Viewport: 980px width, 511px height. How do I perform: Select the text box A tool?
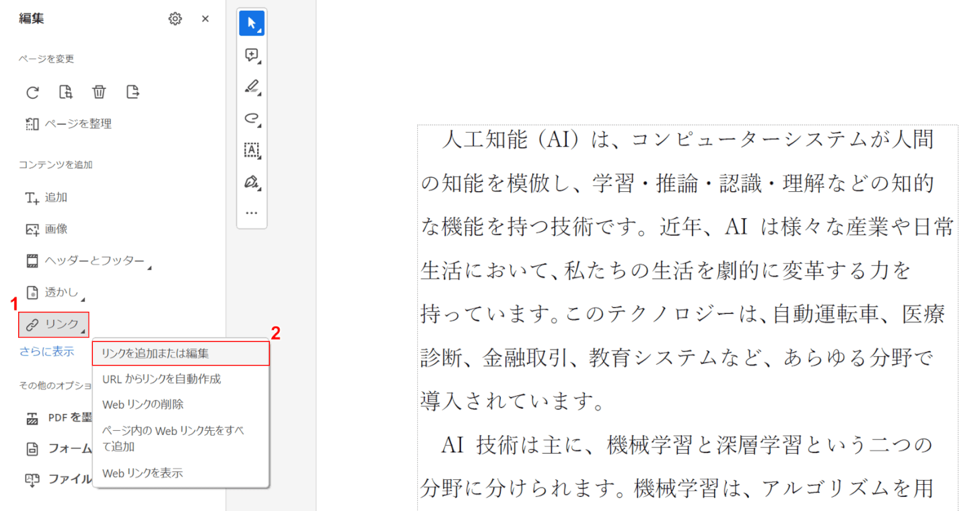252,150
